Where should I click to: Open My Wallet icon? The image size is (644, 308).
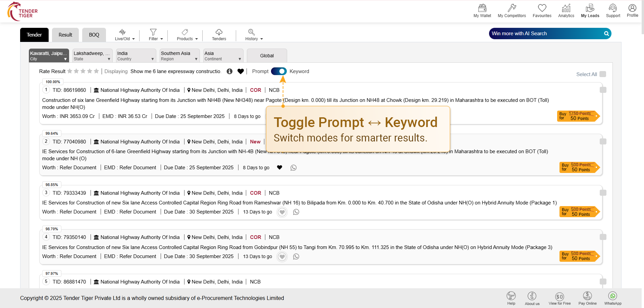pos(482,8)
